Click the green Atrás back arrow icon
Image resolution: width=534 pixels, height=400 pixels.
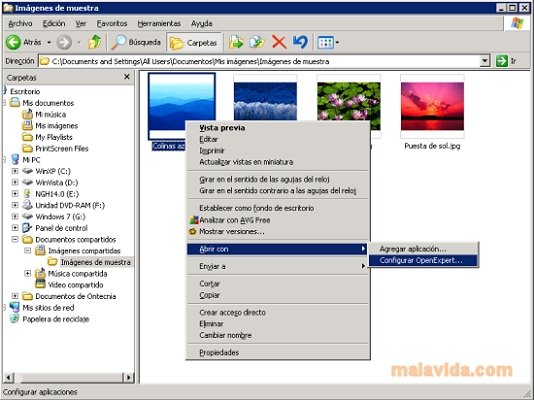point(13,43)
